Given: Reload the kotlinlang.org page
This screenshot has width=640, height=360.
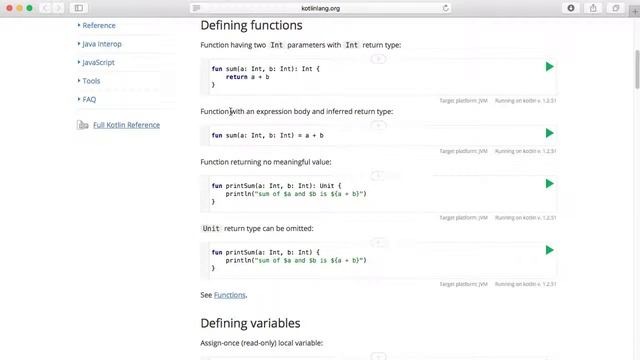Looking at the screenshot, I should 445,8.
